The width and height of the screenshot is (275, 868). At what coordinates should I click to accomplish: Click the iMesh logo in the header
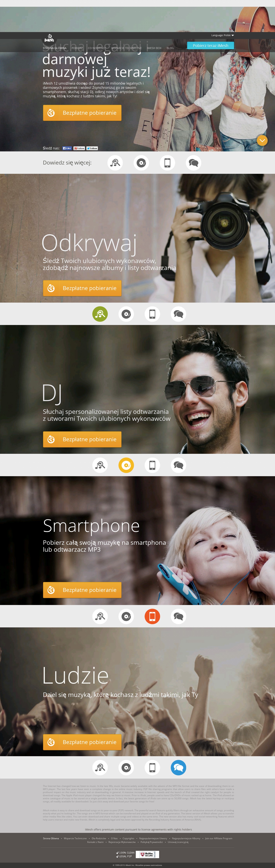(49, 38)
